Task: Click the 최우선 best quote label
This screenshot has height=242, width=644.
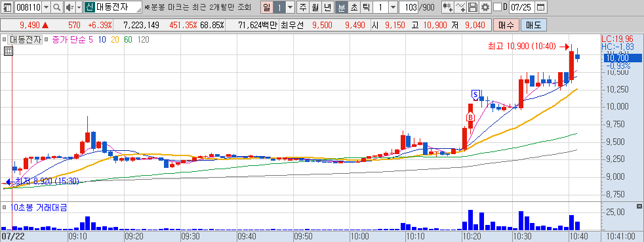Action: click(292, 25)
